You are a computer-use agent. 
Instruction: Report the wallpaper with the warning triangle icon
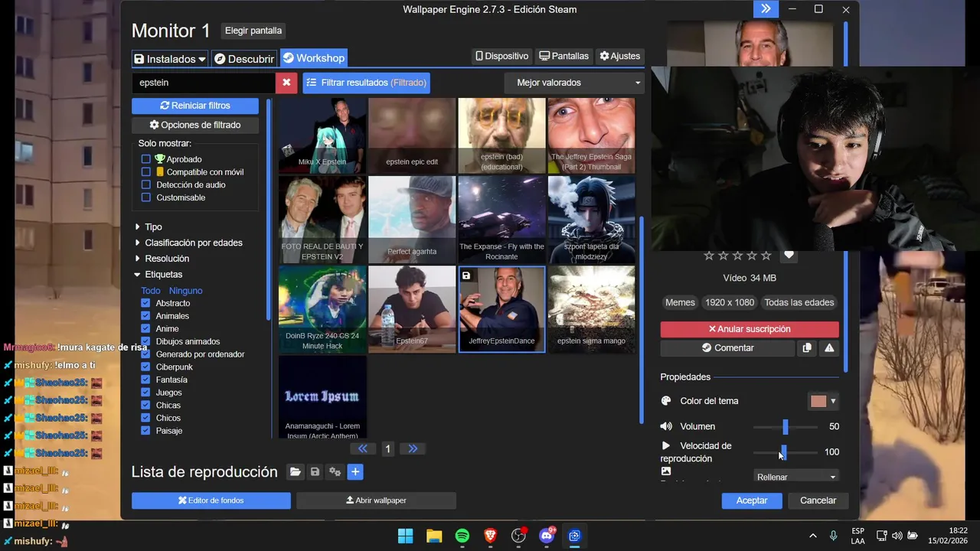[x=829, y=348]
